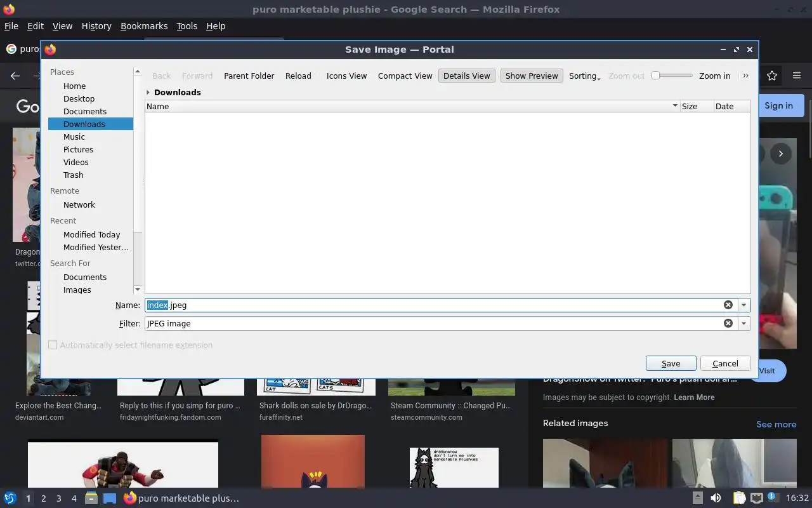
Task: Open the Filter type dropdown
Action: (743, 323)
